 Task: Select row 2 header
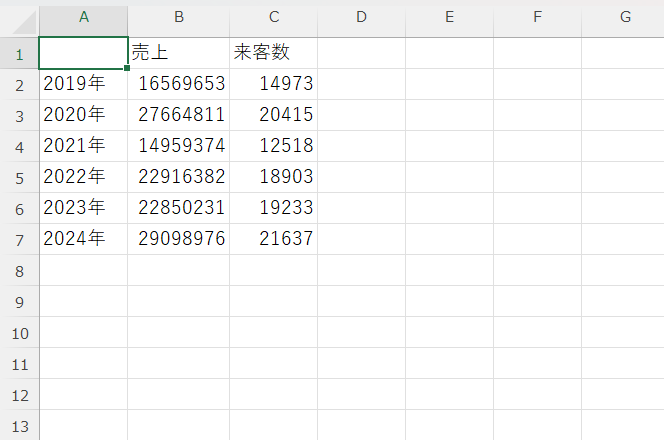pyautogui.click(x=19, y=84)
